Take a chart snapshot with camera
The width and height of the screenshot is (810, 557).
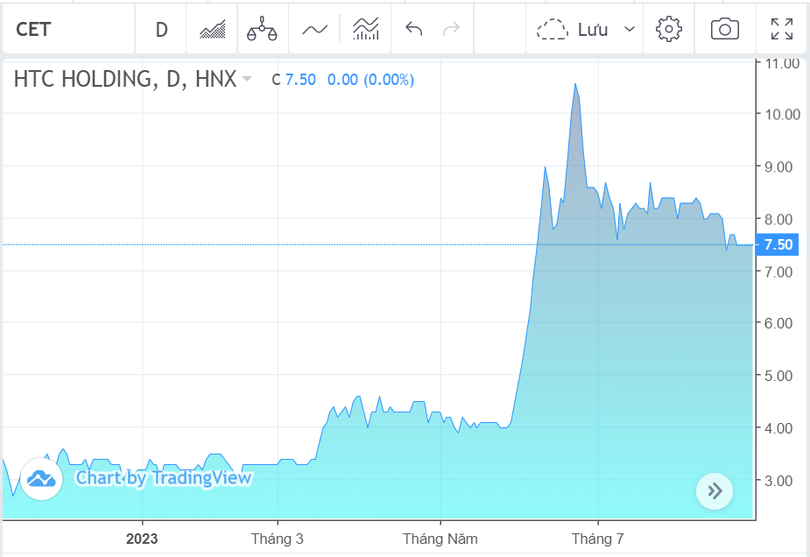tap(724, 29)
